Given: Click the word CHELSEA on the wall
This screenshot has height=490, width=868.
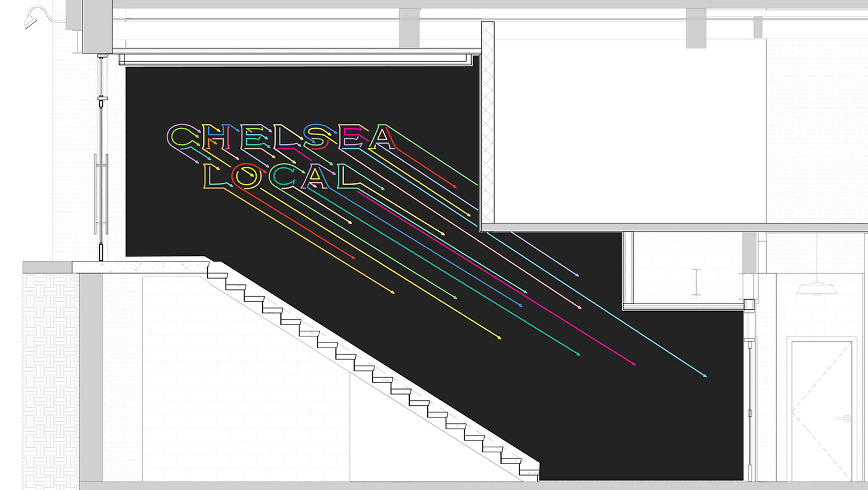Looking at the screenshot, I should 281,137.
